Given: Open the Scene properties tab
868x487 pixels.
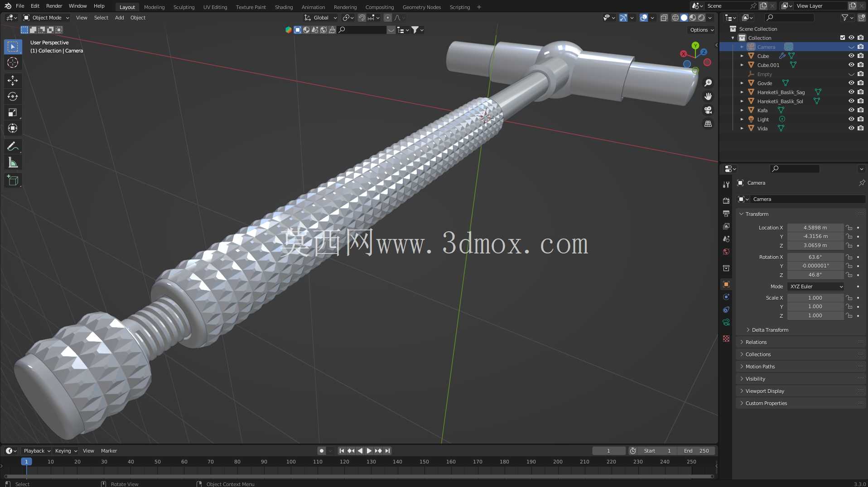Looking at the screenshot, I should [726, 239].
